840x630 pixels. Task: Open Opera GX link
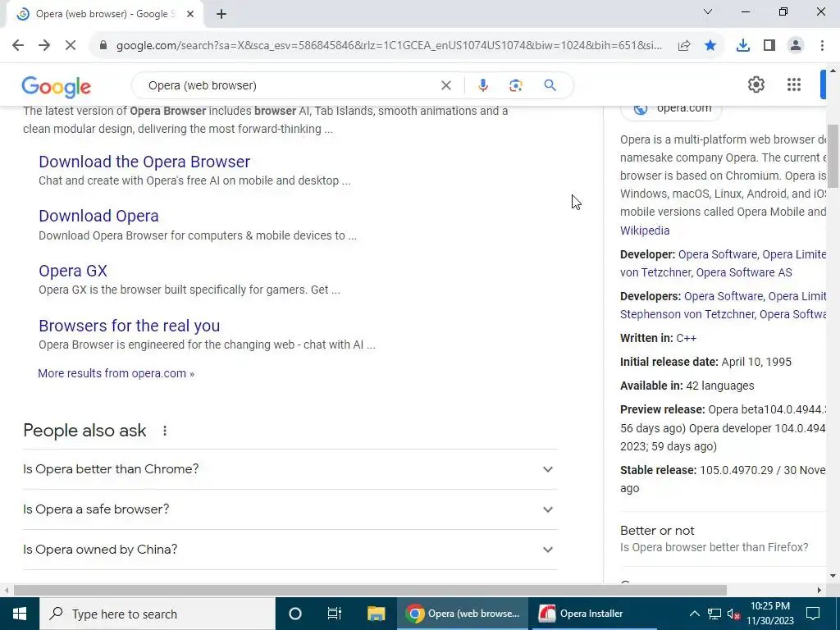point(73,271)
